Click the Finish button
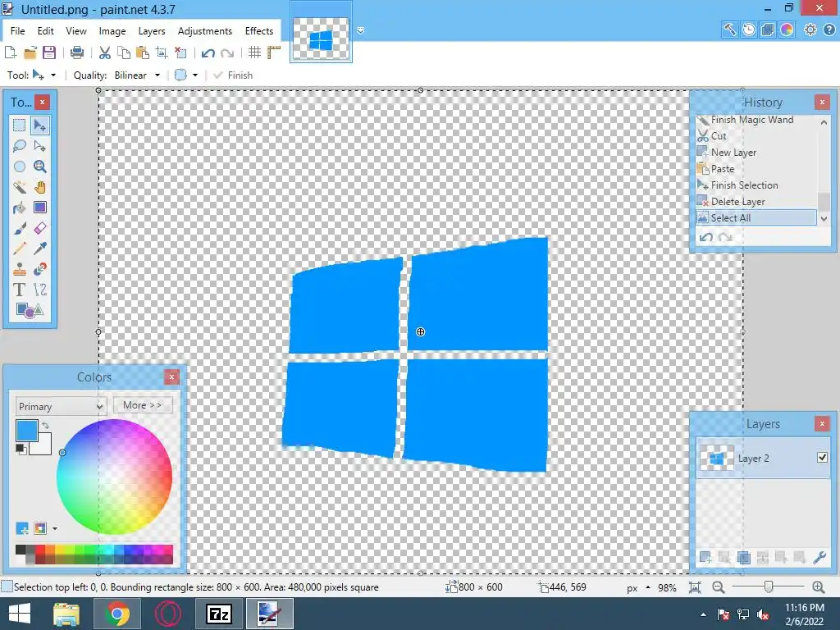 pyautogui.click(x=233, y=75)
